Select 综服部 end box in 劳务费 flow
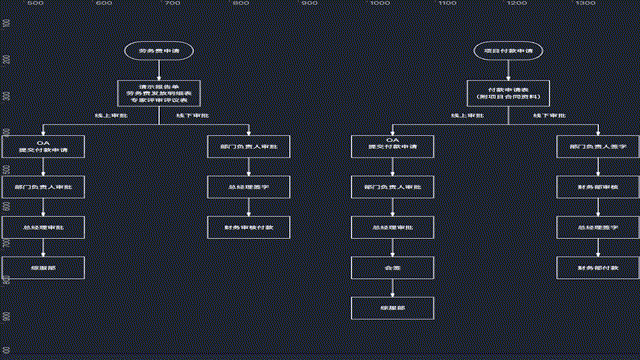 click(x=43, y=268)
